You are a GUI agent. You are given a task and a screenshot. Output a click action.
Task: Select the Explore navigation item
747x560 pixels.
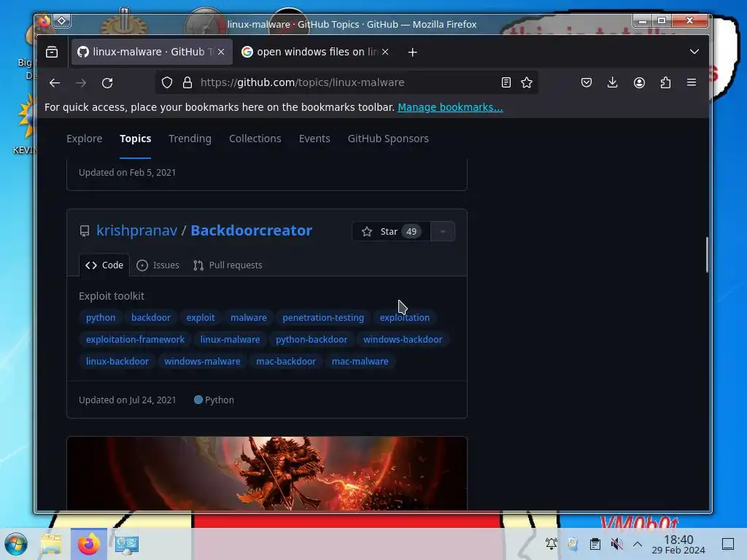click(85, 139)
